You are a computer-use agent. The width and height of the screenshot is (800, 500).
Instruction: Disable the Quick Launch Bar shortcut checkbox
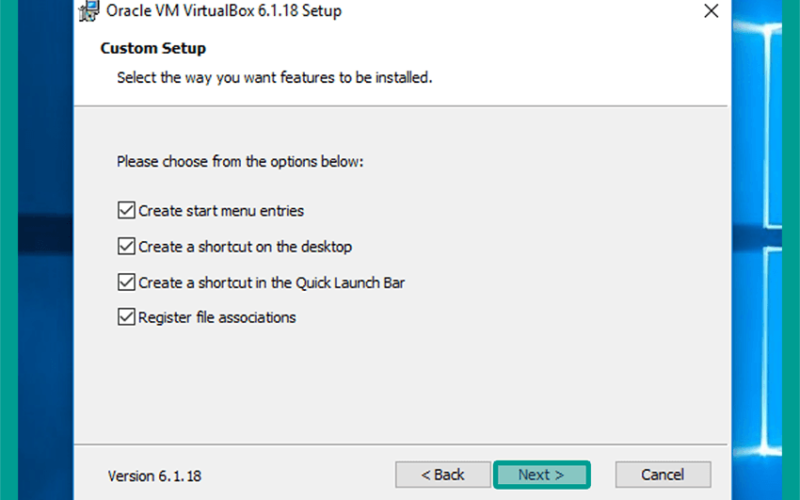(x=126, y=282)
